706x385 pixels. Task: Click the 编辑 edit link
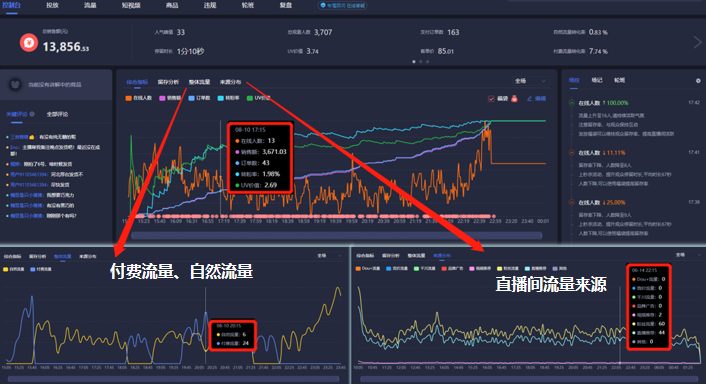click(540, 99)
